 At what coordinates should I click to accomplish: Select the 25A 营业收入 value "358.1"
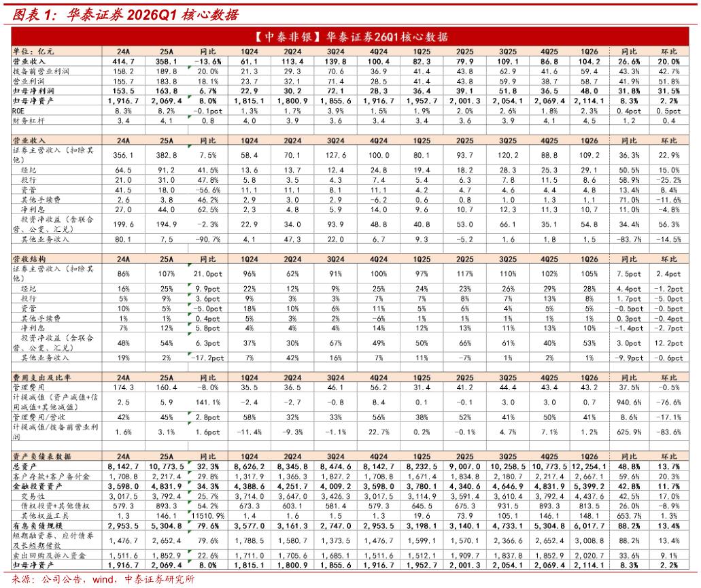[167, 62]
